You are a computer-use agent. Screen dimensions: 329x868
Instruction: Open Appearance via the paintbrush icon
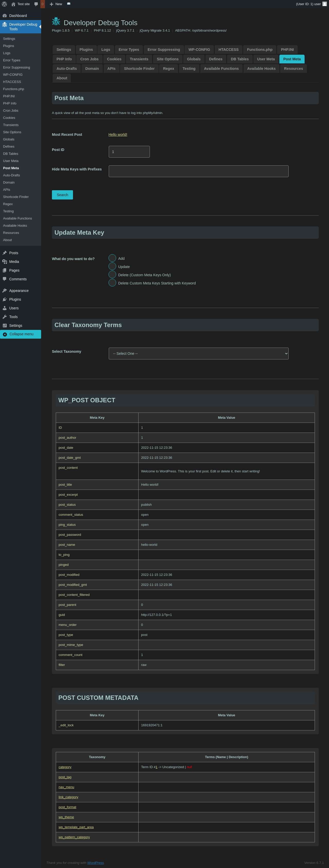click(5, 290)
